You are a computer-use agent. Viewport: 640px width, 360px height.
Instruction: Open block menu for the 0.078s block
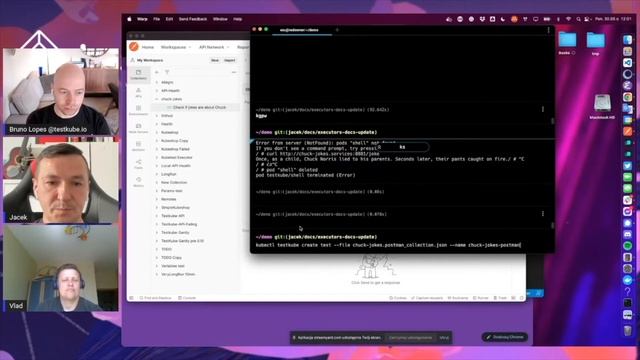click(542, 214)
